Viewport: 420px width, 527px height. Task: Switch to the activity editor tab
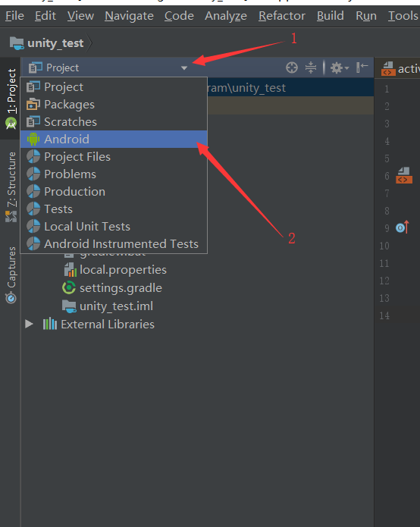(400, 68)
